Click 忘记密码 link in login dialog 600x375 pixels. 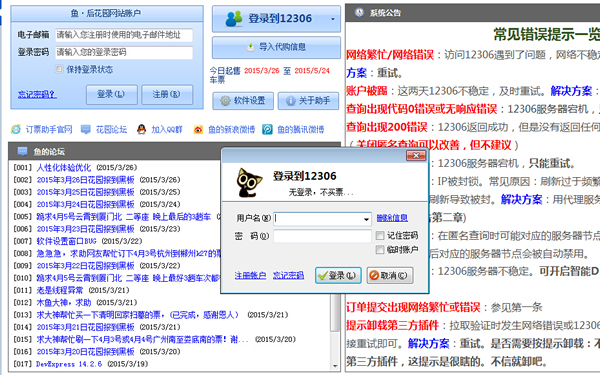coord(289,276)
